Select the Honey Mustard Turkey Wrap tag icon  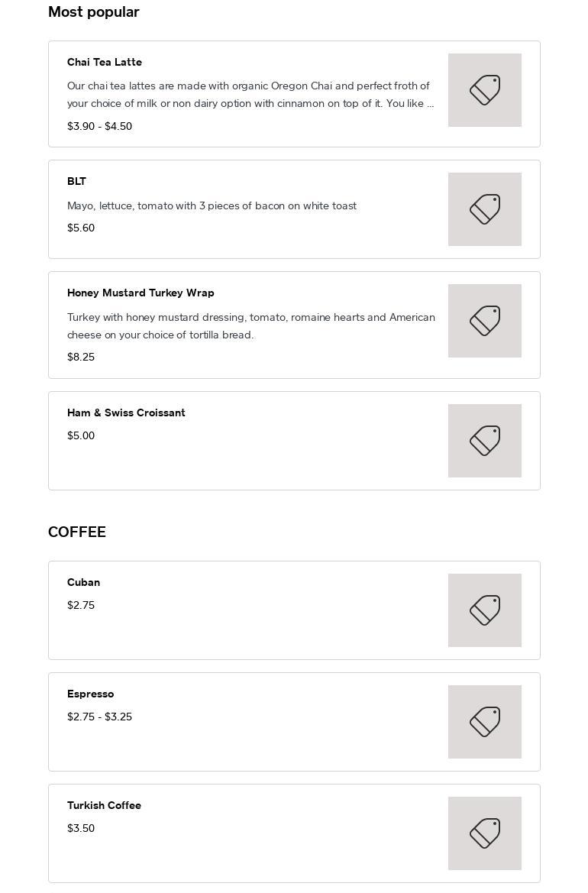[x=484, y=321]
